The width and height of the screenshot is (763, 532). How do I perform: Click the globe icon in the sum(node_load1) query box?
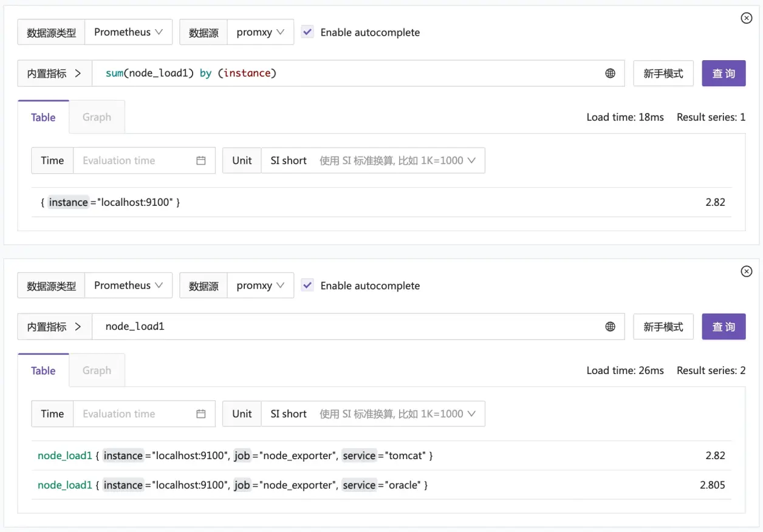pyautogui.click(x=611, y=73)
